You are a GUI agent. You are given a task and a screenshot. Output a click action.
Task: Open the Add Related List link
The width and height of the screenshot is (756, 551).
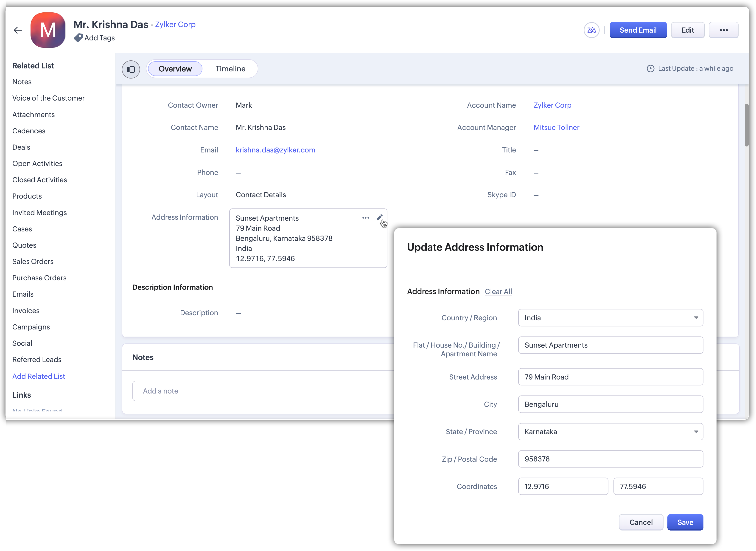[39, 376]
